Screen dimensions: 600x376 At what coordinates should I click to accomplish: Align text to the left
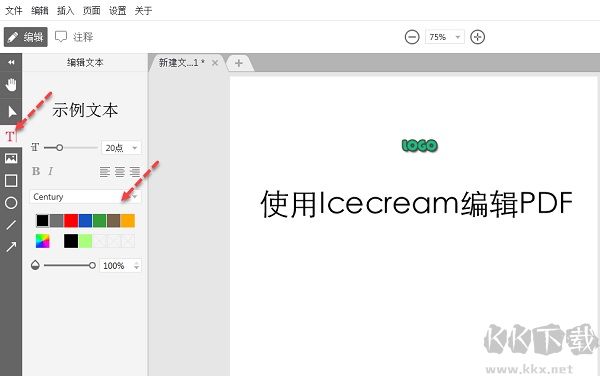point(105,172)
